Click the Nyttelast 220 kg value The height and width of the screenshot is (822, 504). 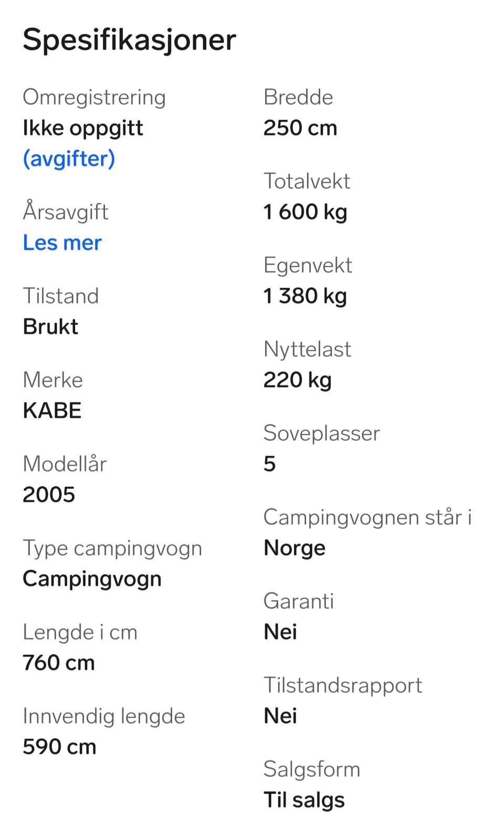(x=297, y=380)
